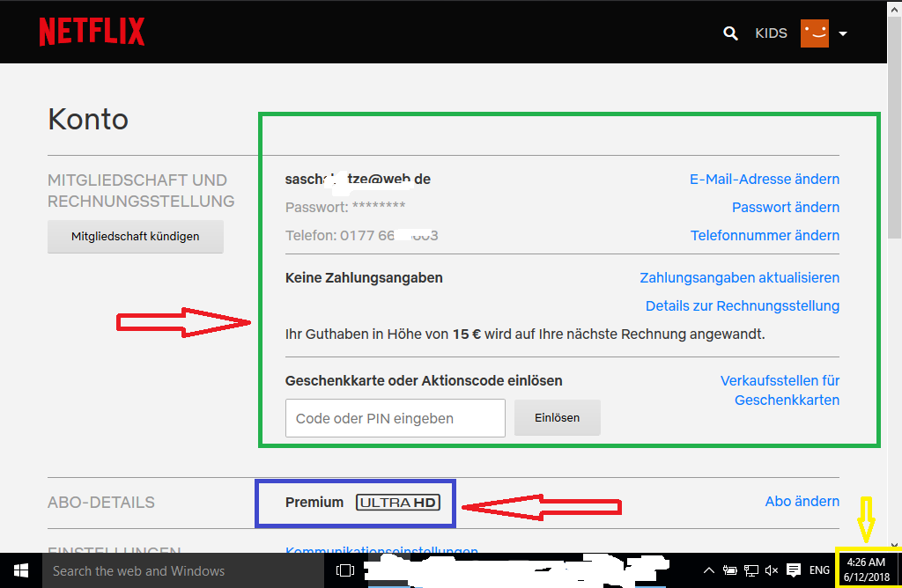
Task: Show hidden tray icons chevron
Action: point(709,570)
